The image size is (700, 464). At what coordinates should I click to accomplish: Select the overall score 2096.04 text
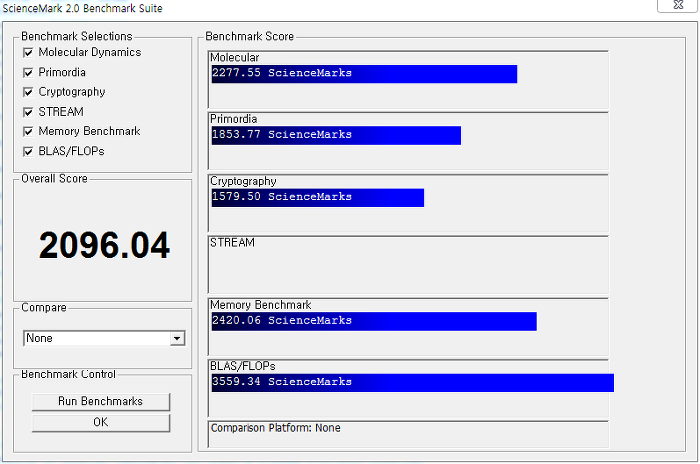[104, 245]
